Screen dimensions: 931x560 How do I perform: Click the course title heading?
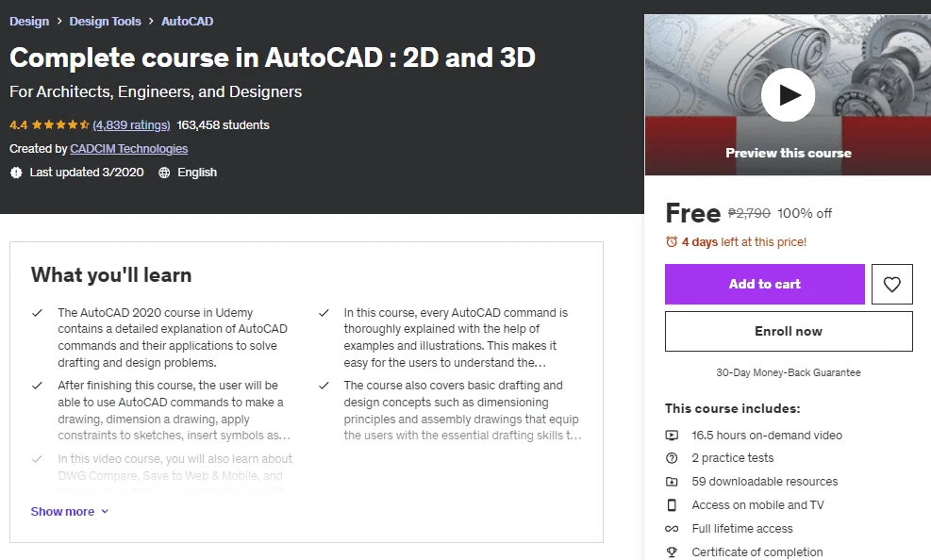(x=273, y=58)
